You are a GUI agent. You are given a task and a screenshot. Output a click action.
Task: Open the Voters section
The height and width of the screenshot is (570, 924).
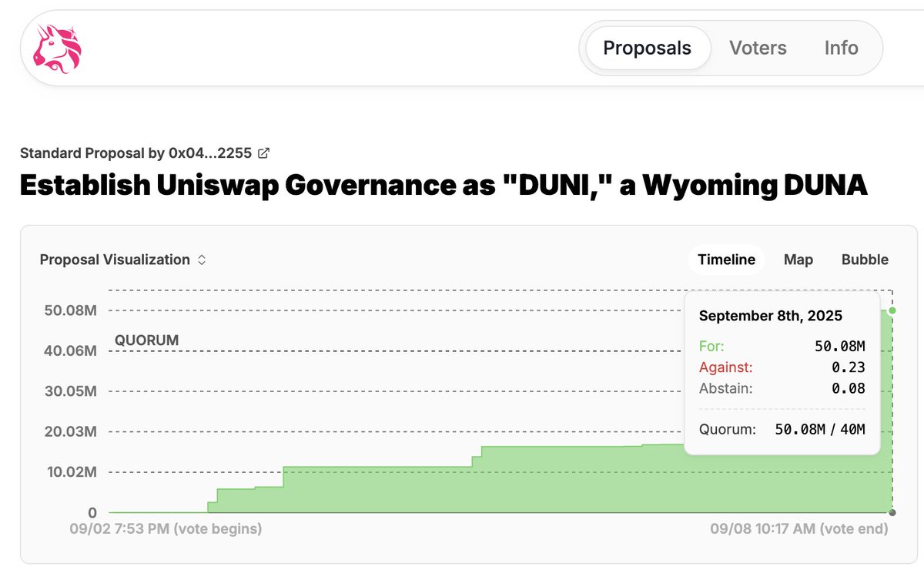point(758,48)
